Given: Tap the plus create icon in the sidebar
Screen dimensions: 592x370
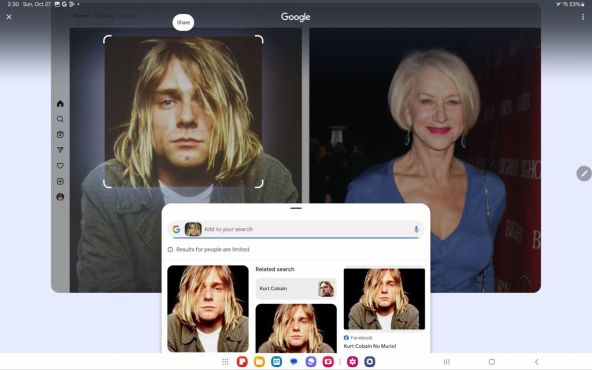Looking at the screenshot, I should coord(60,181).
